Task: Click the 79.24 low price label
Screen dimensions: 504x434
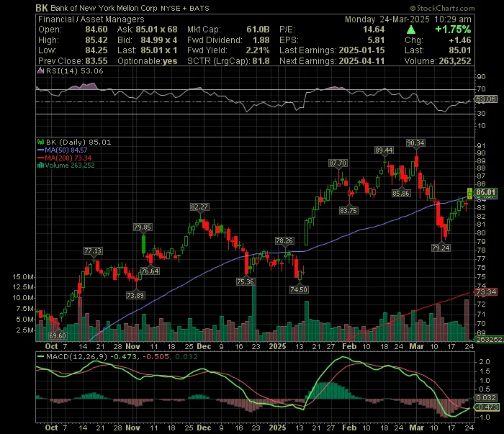Action: pyautogui.click(x=441, y=248)
